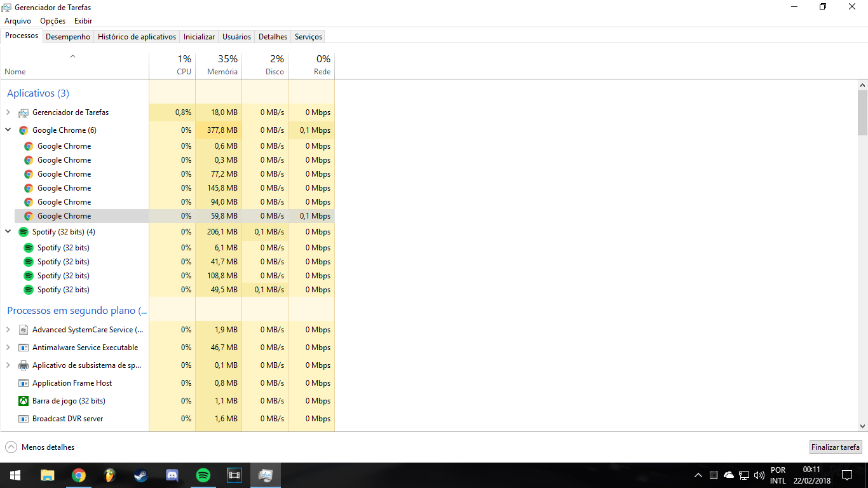Open the notification action center
The width and height of the screenshot is (868, 488).
coord(847,475)
